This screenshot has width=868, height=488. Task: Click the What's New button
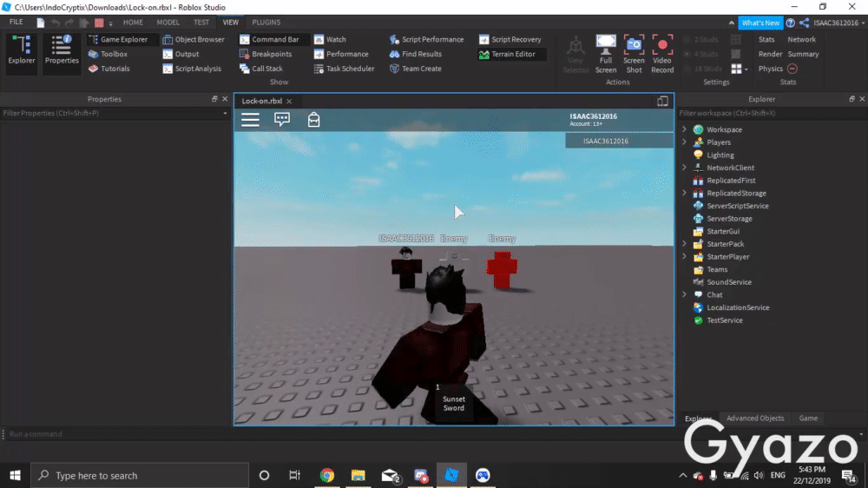760,23
